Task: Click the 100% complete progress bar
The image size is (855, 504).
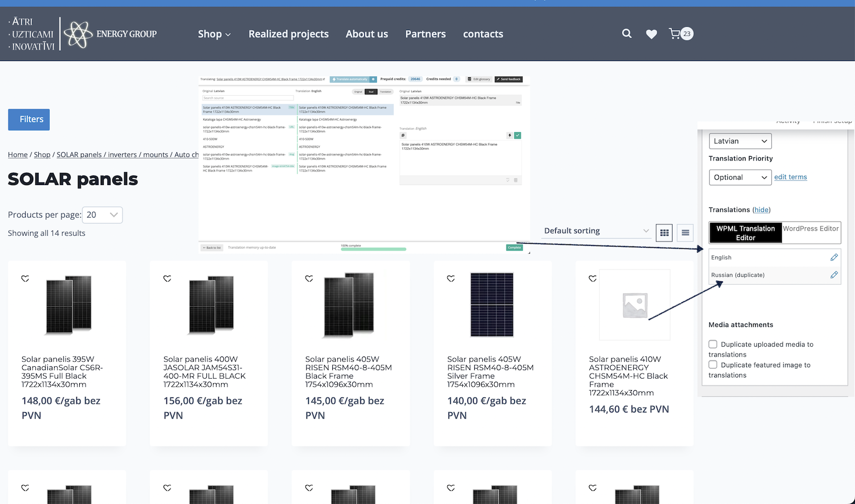Action: [373, 249]
